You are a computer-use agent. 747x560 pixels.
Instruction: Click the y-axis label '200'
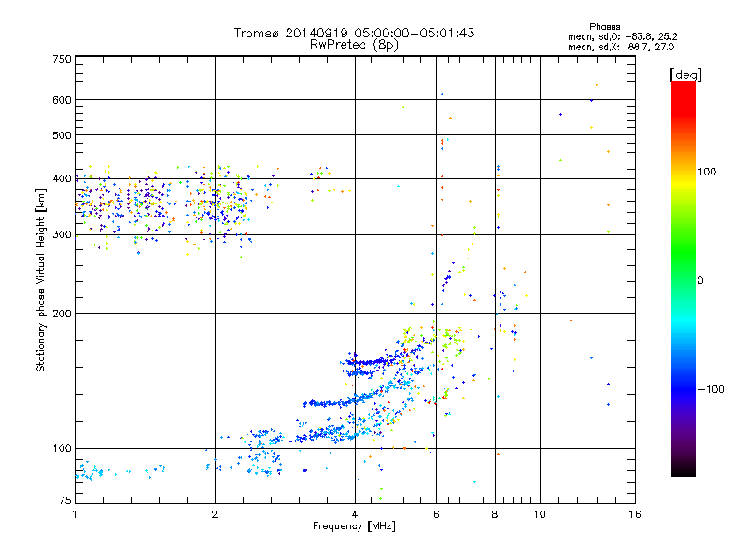pyautogui.click(x=62, y=314)
